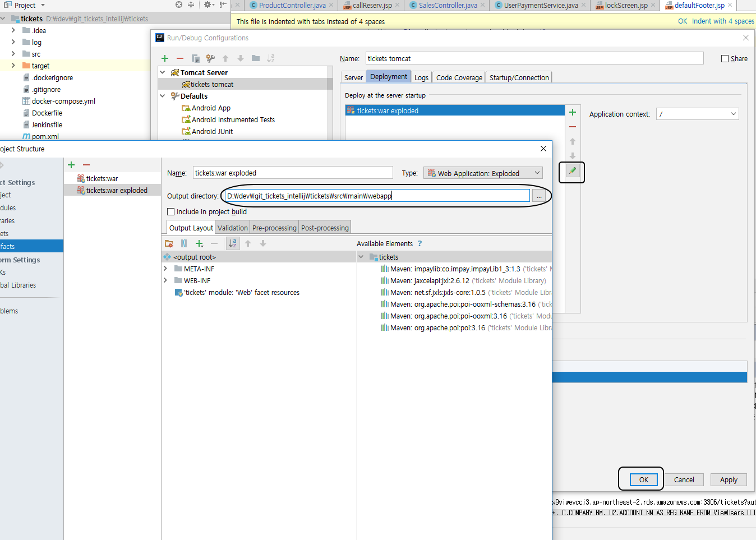Collapse the tickets available elements node
The width and height of the screenshot is (756, 540).
[x=361, y=257]
